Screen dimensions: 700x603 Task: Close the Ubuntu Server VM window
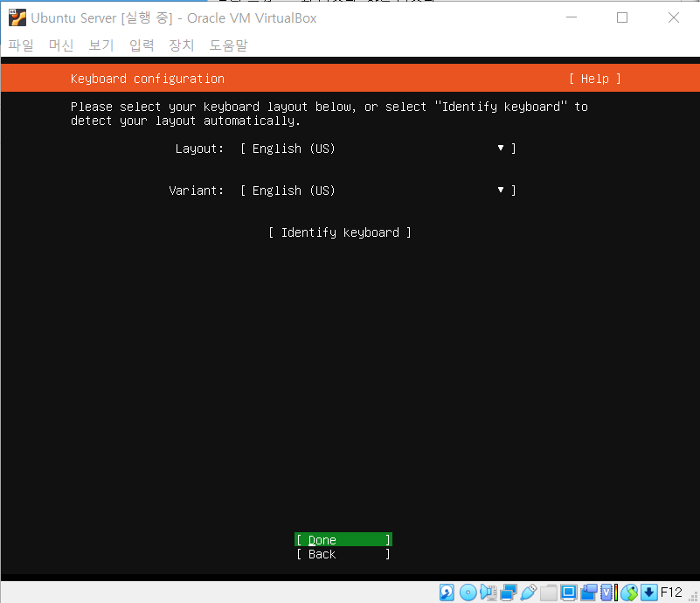pyautogui.click(x=674, y=17)
